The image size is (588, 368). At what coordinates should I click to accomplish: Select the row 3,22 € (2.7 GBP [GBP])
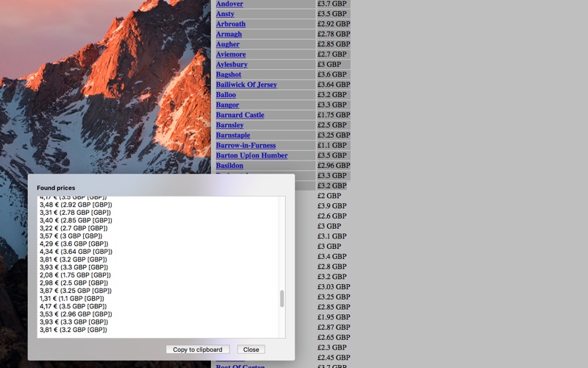coord(73,228)
